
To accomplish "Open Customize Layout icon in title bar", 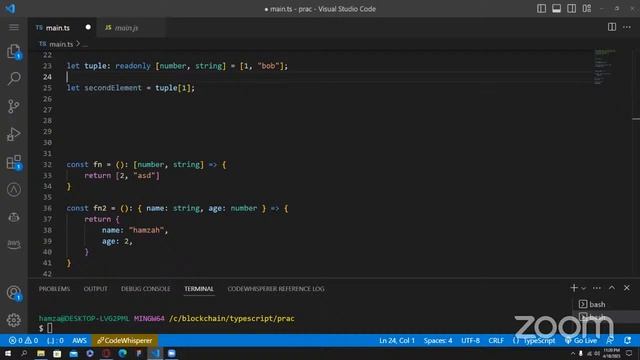I will tap(587, 9).
